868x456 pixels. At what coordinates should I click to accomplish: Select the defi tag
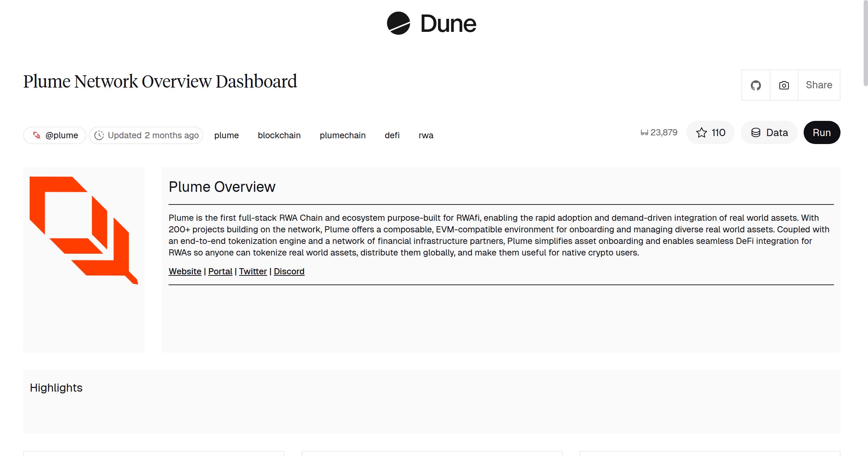[392, 135]
